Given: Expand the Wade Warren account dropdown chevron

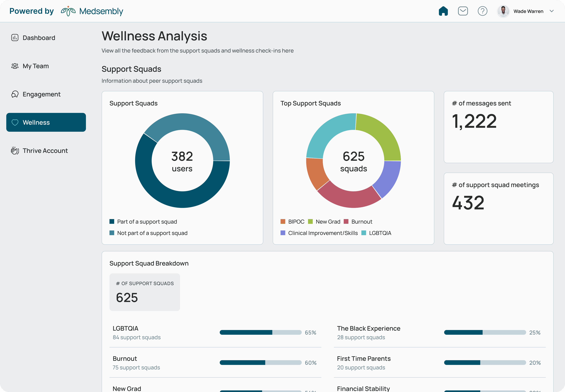Looking at the screenshot, I should pos(552,11).
